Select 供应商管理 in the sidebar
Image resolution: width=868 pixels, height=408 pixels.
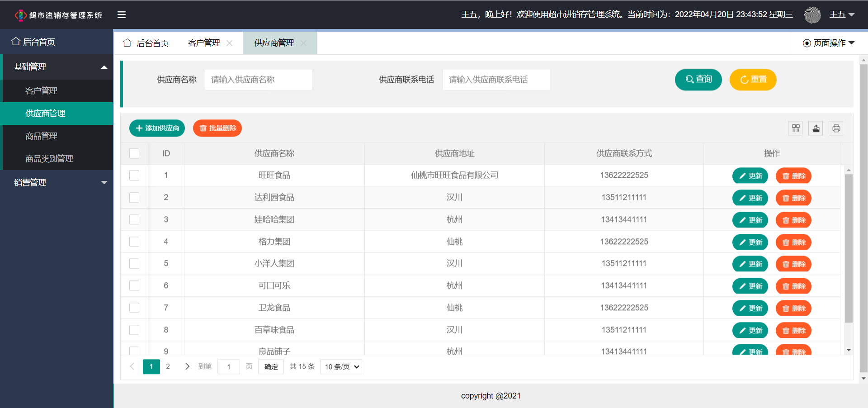pos(57,114)
